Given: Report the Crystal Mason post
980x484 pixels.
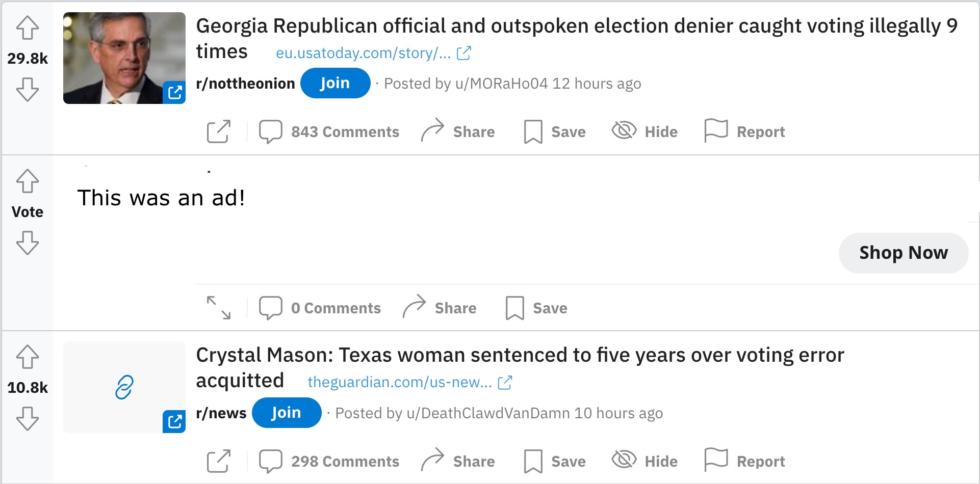Looking at the screenshot, I should (x=744, y=461).
